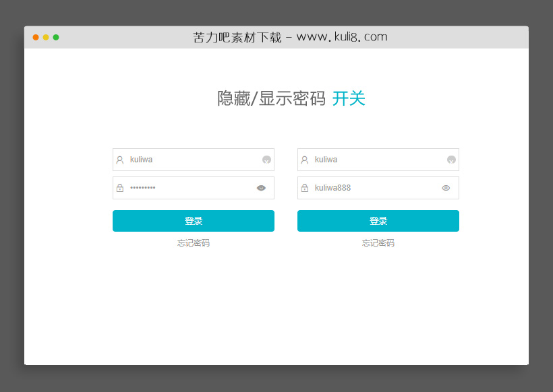Click inside the left kuliwa username field
This screenshot has height=392, width=553.
(x=189, y=160)
